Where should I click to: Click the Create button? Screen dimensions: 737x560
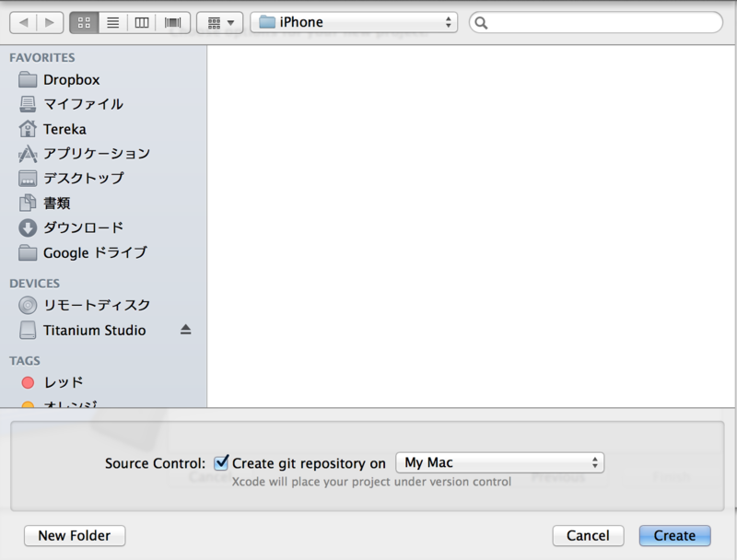674,535
